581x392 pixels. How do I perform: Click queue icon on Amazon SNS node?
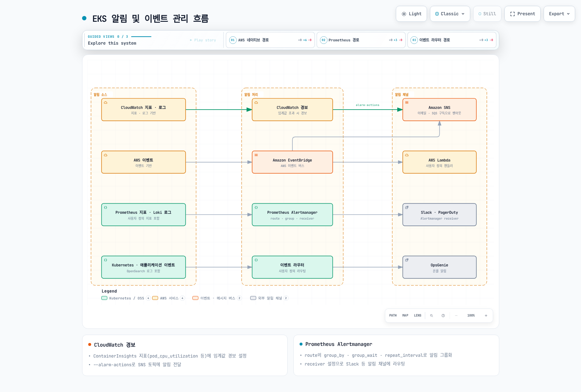[x=407, y=103]
